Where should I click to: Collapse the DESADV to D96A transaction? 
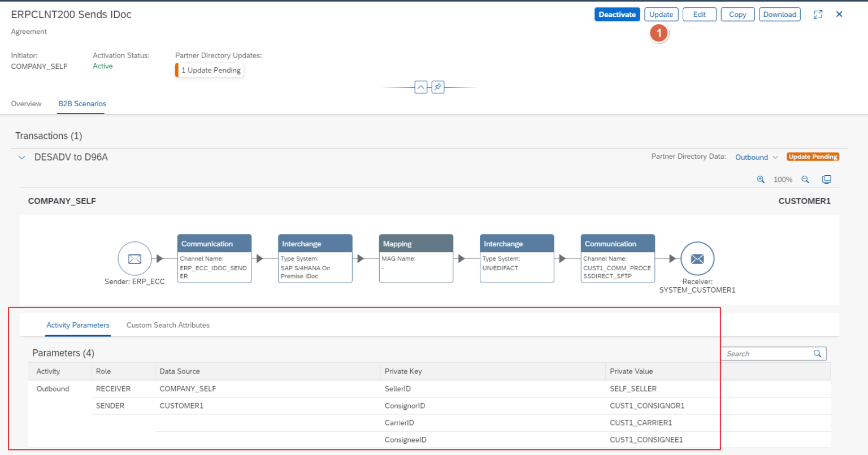coord(21,157)
